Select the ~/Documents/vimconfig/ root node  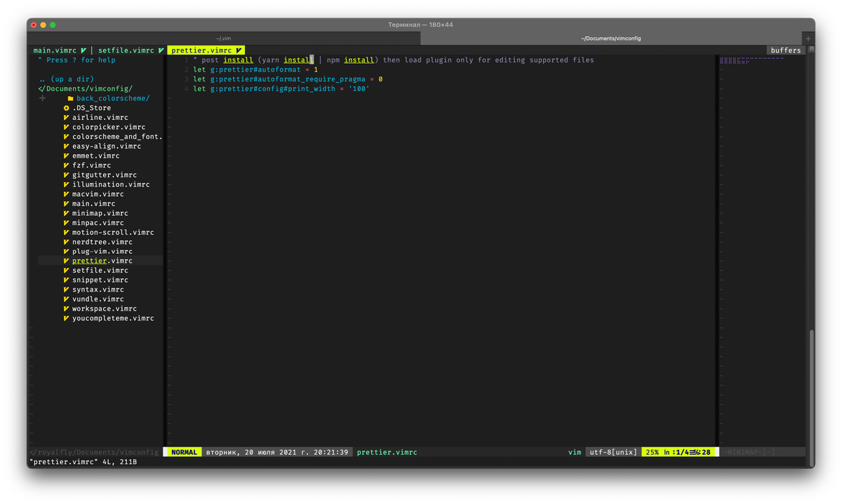pos(86,89)
